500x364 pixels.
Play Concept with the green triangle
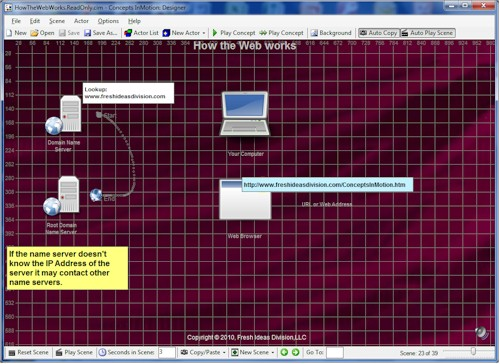(x=234, y=33)
